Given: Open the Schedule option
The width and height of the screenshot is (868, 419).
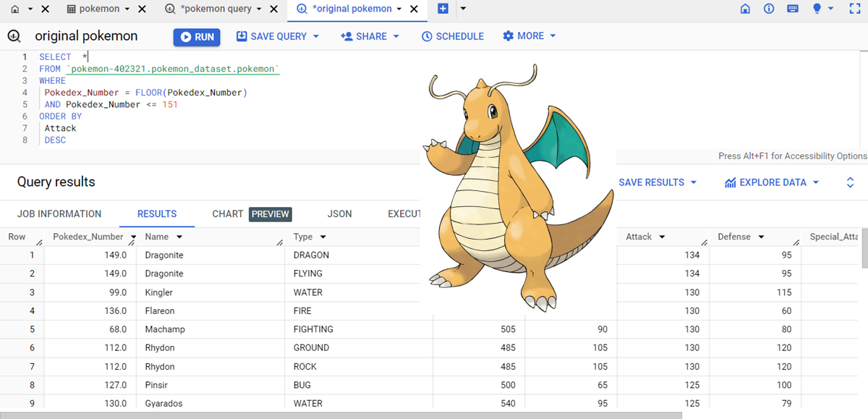Looking at the screenshot, I should [x=453, y=36].
